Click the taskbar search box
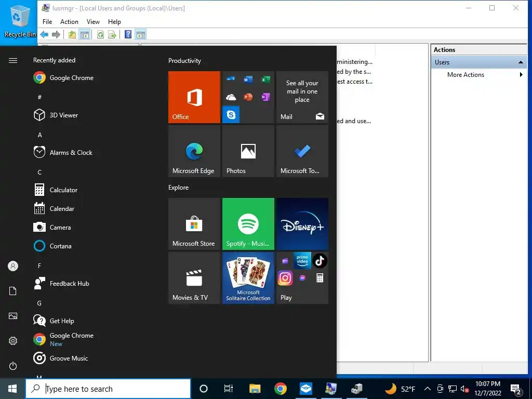 [108, 389]
